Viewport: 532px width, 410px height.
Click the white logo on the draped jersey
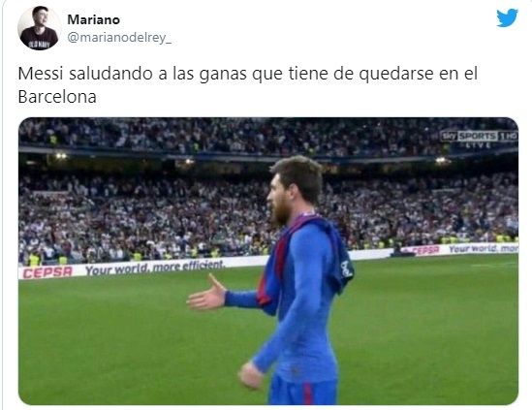pos(346,268)
